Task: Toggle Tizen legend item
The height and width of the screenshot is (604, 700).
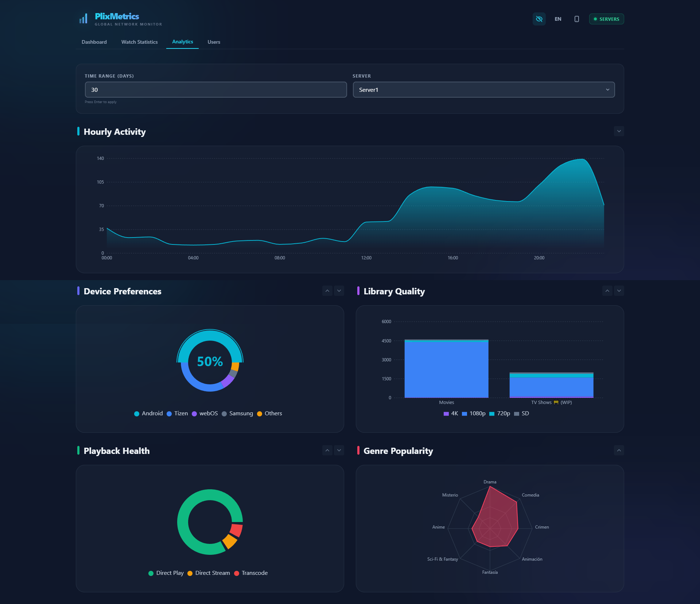Action: [x=177, y=413]
